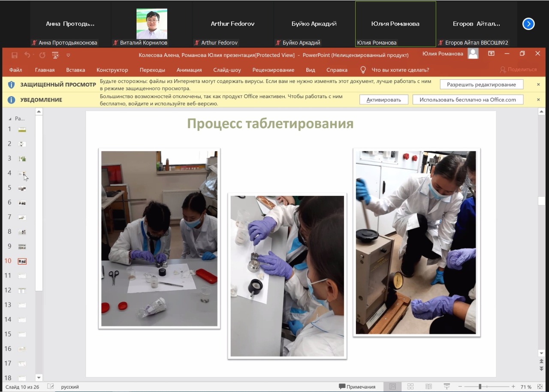This screenshot has height=392, width=549.
Task: Switch to the Анимация ribbon tab
Action: coord(189,70)
